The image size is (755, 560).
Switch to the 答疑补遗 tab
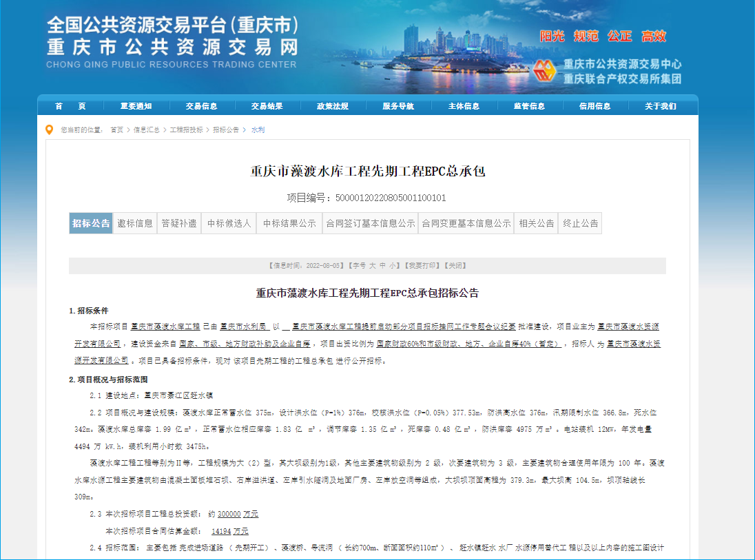[179, 223]
